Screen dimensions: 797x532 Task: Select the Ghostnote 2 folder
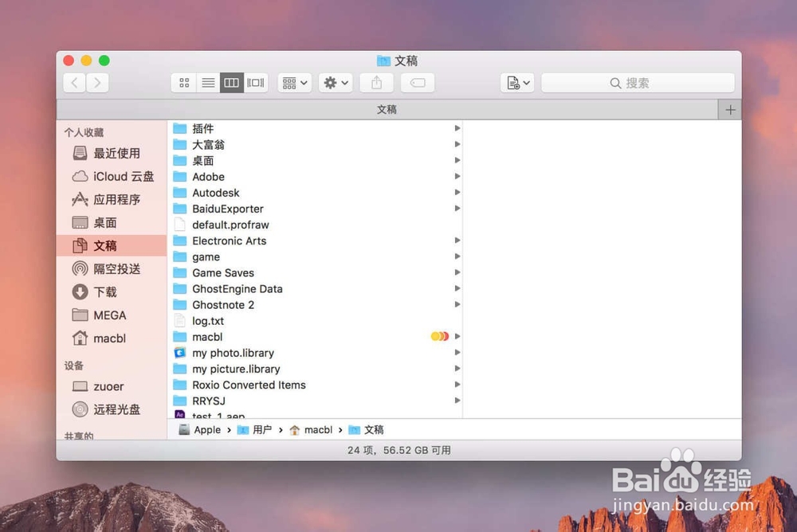coord(315,304)
